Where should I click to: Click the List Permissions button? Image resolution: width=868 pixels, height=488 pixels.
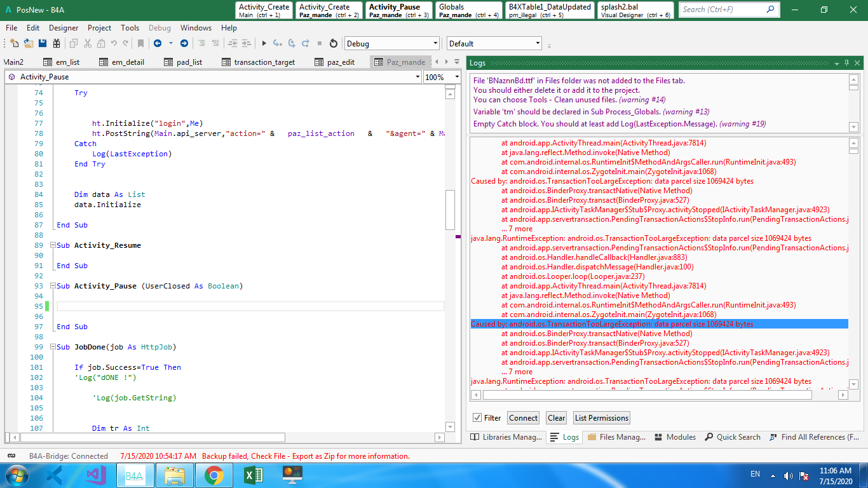pos(601,417)
